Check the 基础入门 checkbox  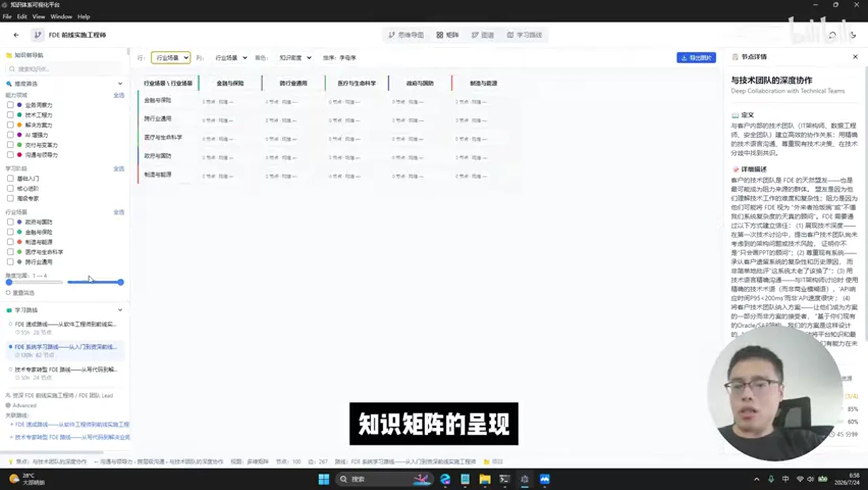[x=10, y=178]
